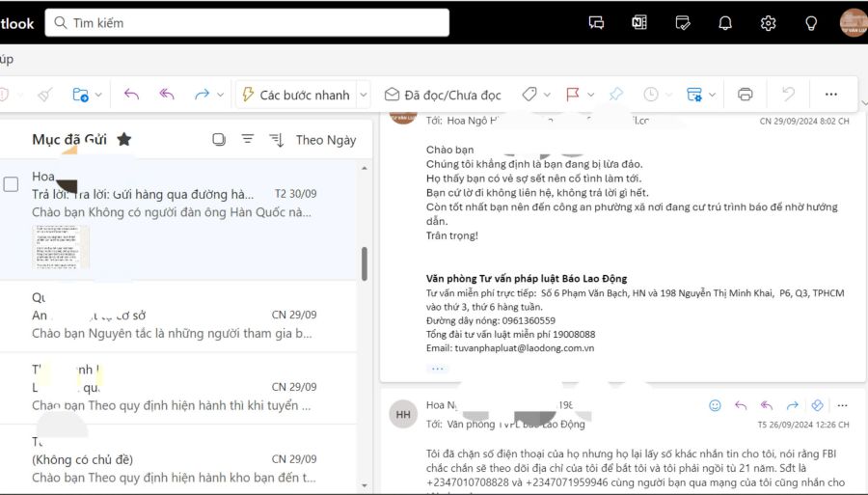Toggle Đã đọc/Chưa đọc status

(443, 95)
